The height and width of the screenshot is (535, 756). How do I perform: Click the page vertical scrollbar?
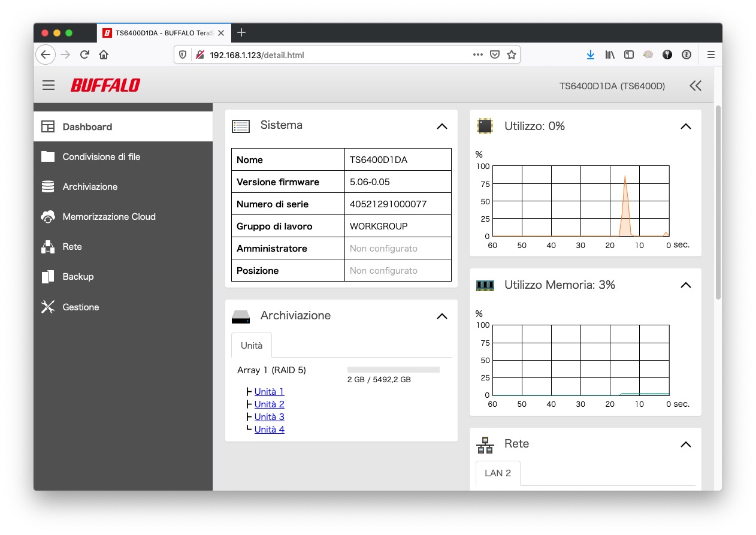pyautogui.click(x=718, y=203)
